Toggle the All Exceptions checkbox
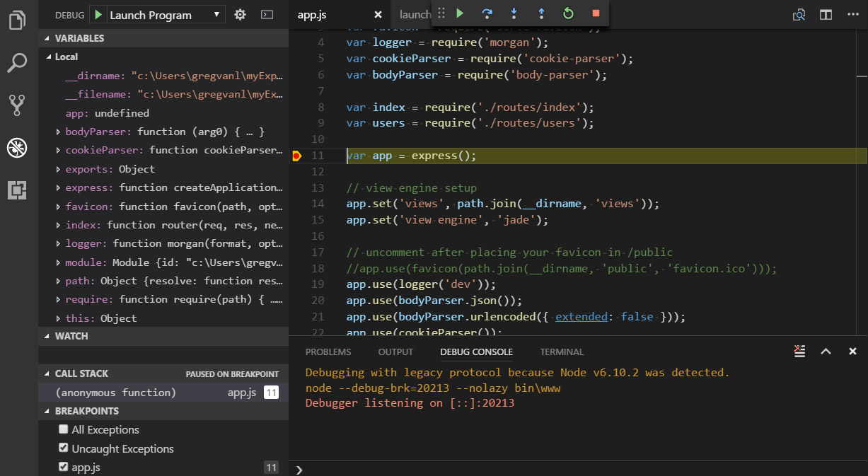 coord(64,429)
